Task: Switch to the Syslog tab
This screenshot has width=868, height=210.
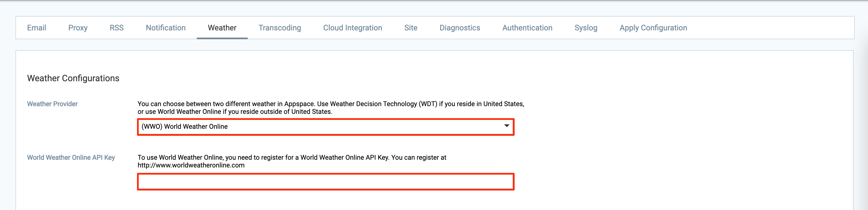Action: tap(586, 28)
